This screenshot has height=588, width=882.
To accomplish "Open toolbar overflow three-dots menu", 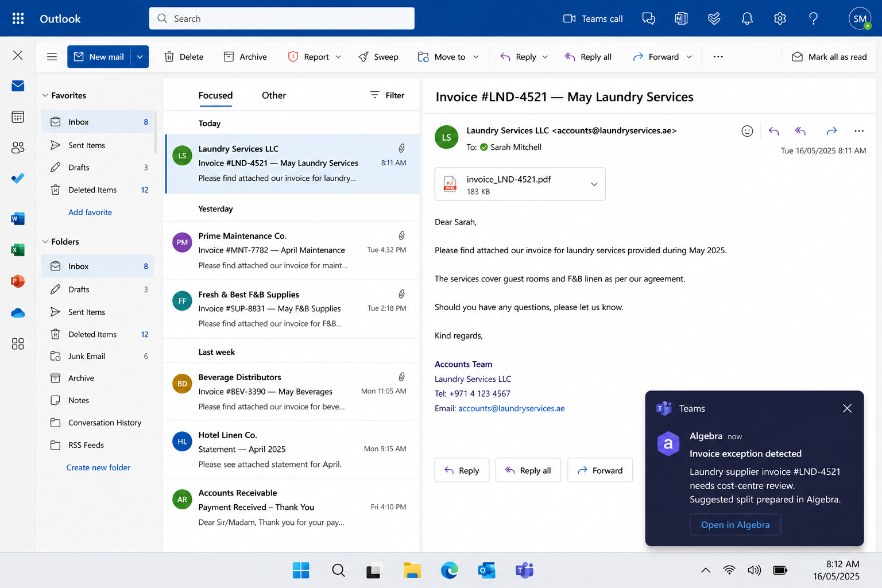I will [x=718, y=57].
